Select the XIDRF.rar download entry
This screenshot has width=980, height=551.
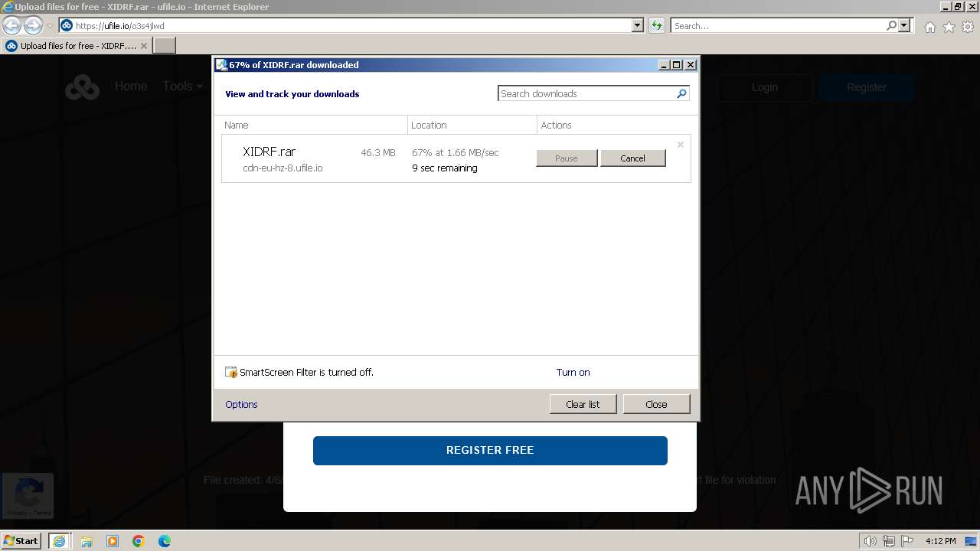[x=456, y=159]
